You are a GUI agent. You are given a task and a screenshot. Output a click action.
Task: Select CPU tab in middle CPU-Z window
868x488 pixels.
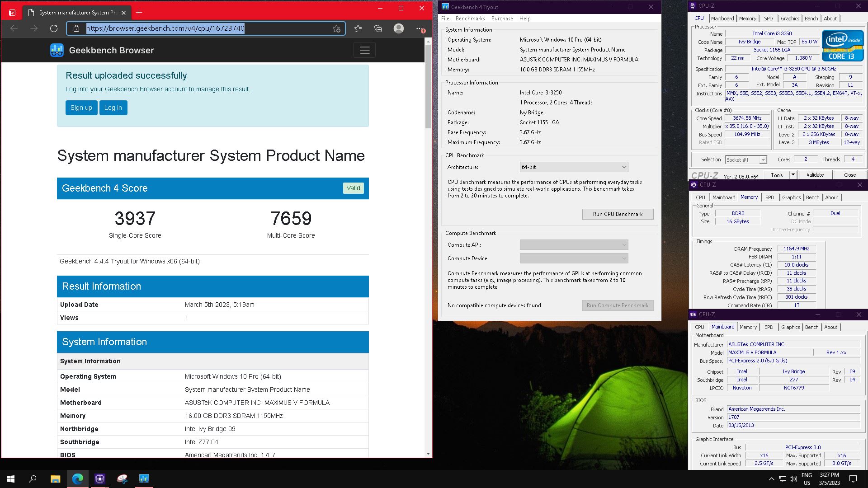pyautogui.click(x=700, y=197)
